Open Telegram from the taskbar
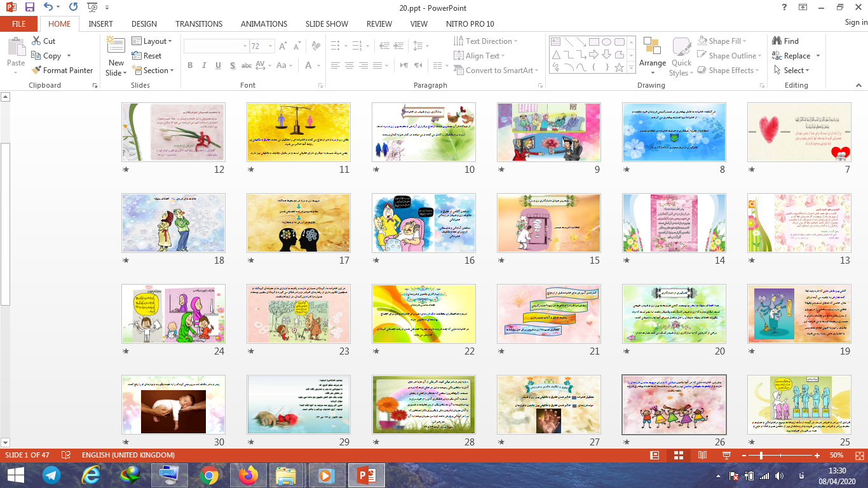 coord(51,475)
